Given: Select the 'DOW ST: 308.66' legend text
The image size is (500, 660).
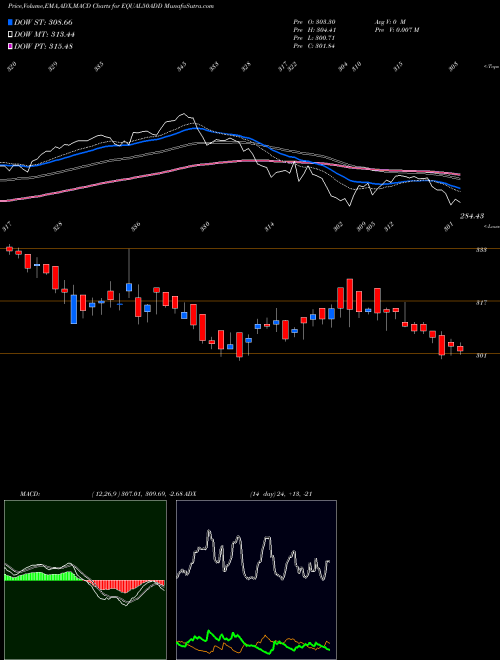Looking at the screenshot, I should (x=43, y=22).
